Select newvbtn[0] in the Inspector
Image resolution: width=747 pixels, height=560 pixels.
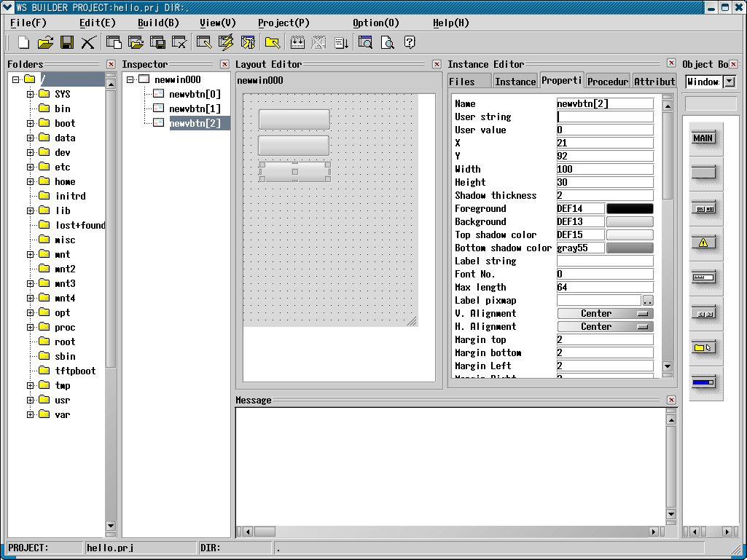(195, 94)
